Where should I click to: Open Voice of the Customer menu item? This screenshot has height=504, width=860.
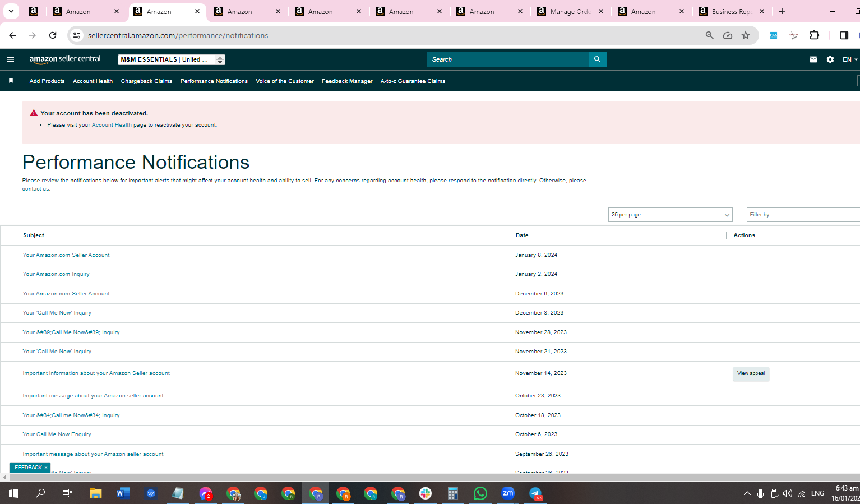pos(285,81)
